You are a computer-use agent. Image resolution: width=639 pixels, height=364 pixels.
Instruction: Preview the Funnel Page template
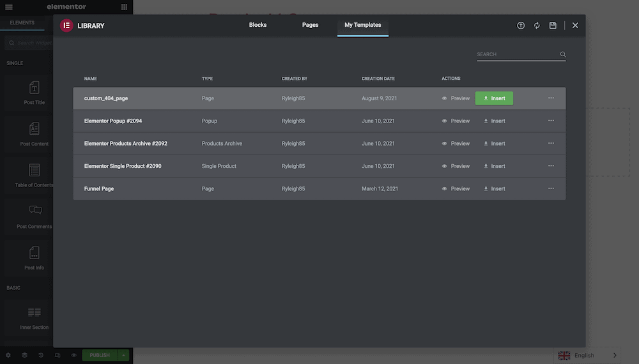coord(456,188)
